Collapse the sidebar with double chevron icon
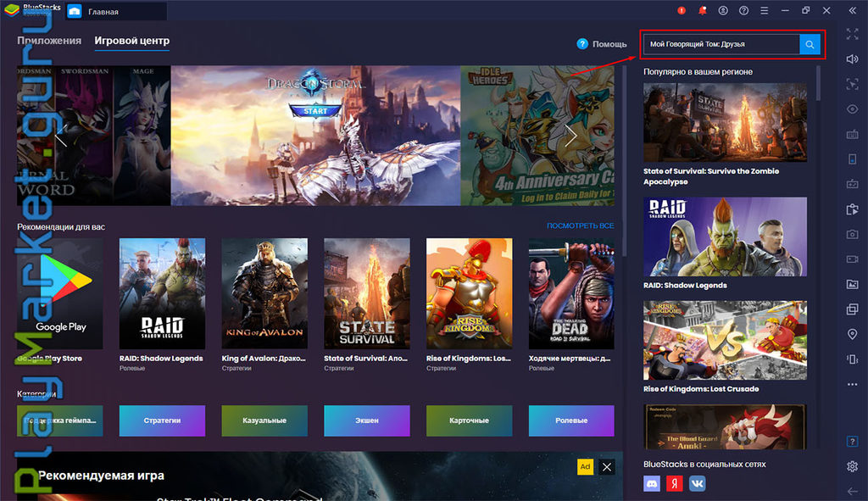 coord(853,10)
